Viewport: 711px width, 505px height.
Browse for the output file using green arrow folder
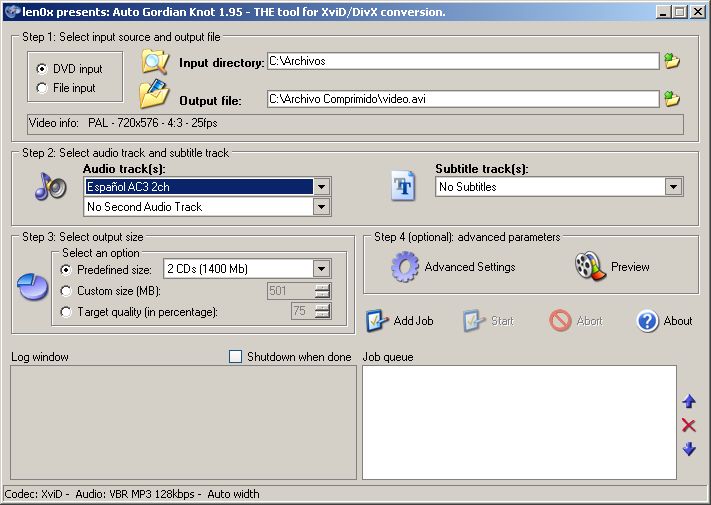point(672,98)
